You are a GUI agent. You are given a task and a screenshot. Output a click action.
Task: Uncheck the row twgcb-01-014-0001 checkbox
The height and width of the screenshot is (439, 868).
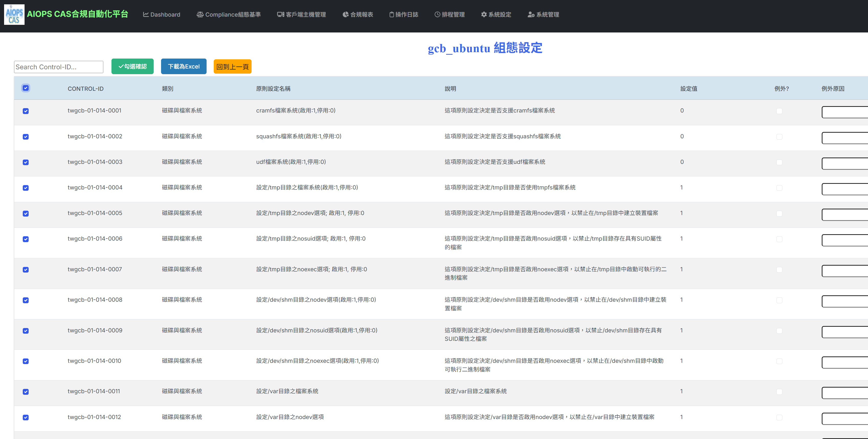26,111
